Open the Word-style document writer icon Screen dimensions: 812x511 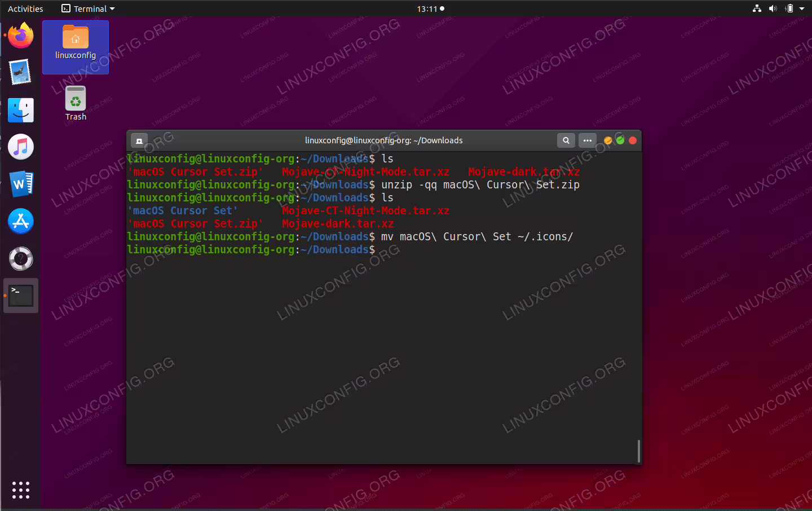(x=21, y=184)
